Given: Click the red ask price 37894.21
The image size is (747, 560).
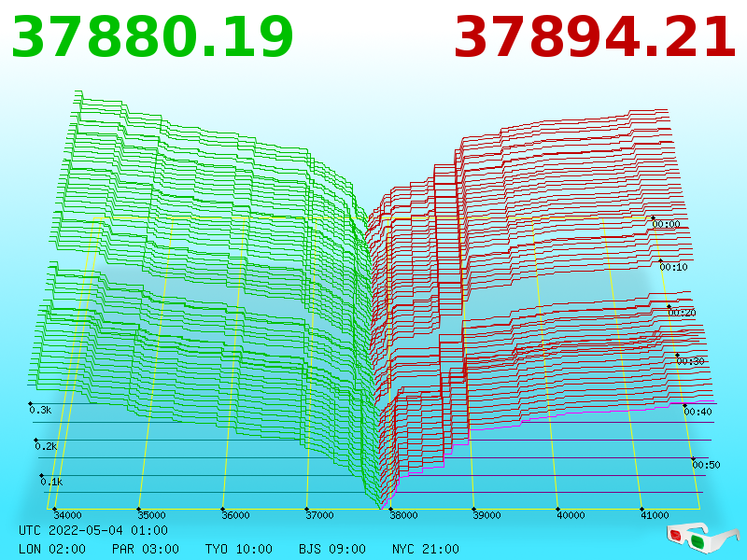Looking at the screenshot, I should [595, 37].
